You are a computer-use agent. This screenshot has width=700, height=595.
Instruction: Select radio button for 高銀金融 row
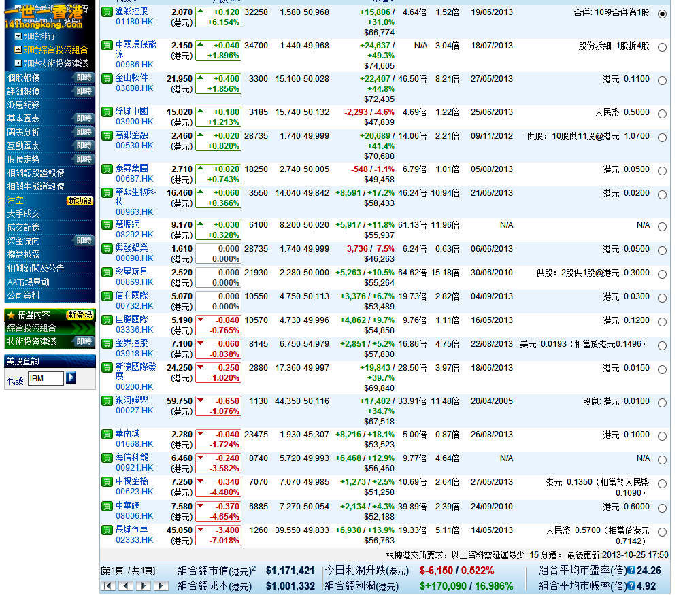pos(663,137)
